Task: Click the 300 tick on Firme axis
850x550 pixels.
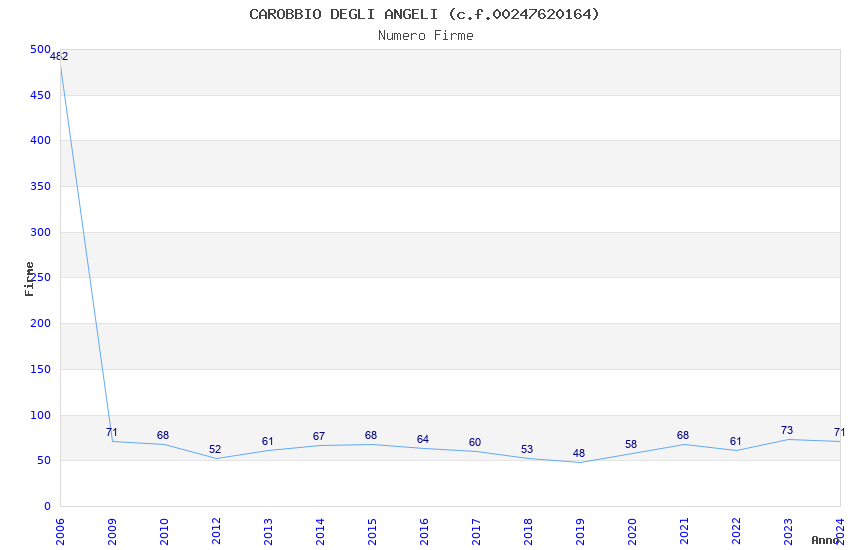Action: (x=41, y=232)
